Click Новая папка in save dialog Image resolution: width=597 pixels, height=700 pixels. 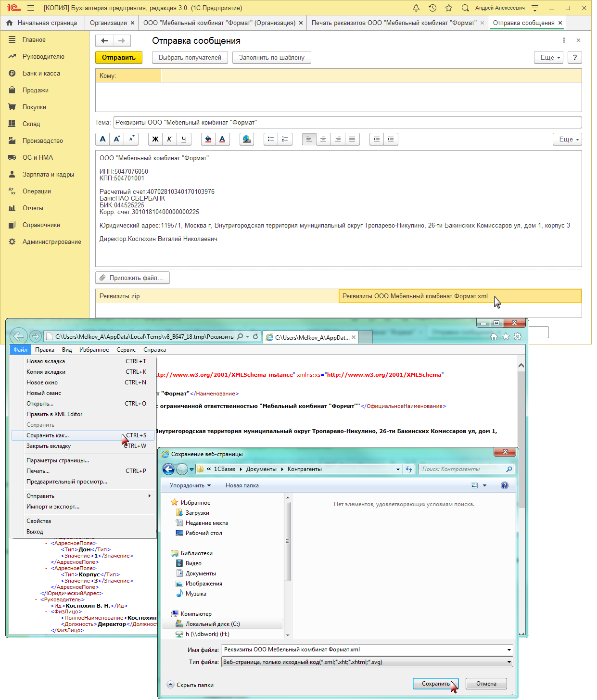tap(242, 485)
